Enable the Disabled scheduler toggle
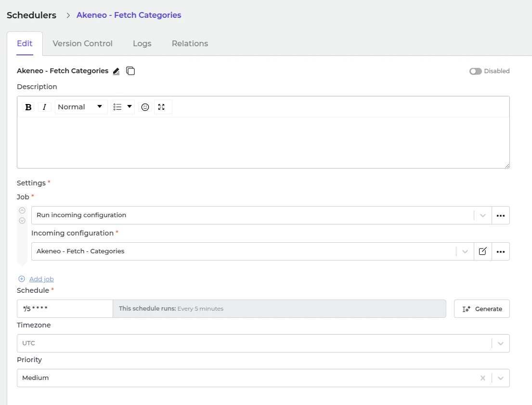This screenshot has width=532, height=405. tap(475, 71)
